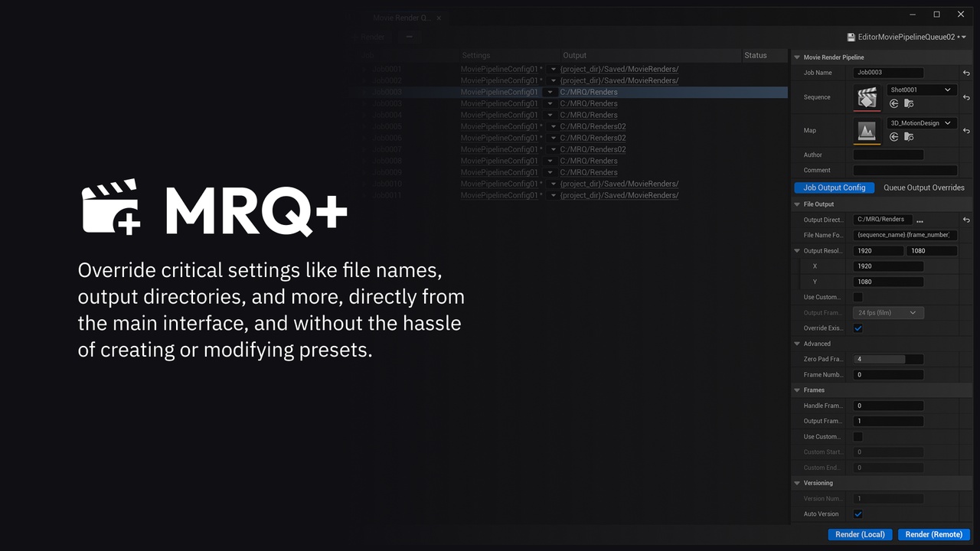
Task: Open the 3D_MotionDesign map dropdown
Action: coord(922,122)
